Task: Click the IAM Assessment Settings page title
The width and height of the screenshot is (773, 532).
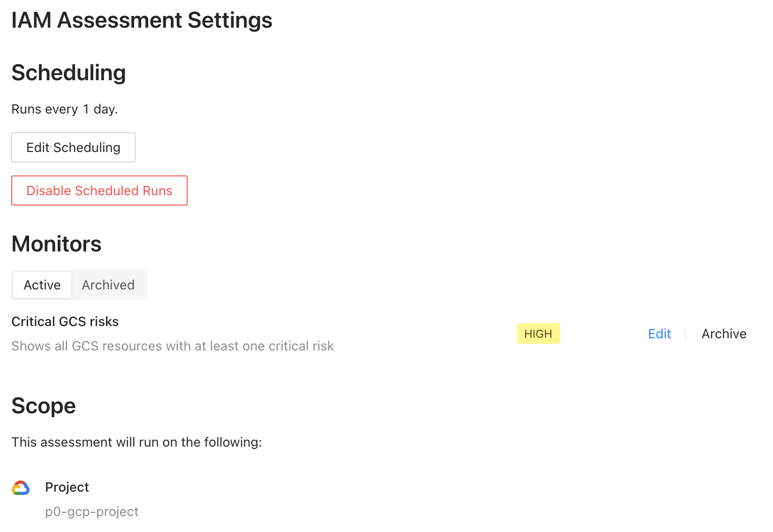Action: [x=142, y=20]
